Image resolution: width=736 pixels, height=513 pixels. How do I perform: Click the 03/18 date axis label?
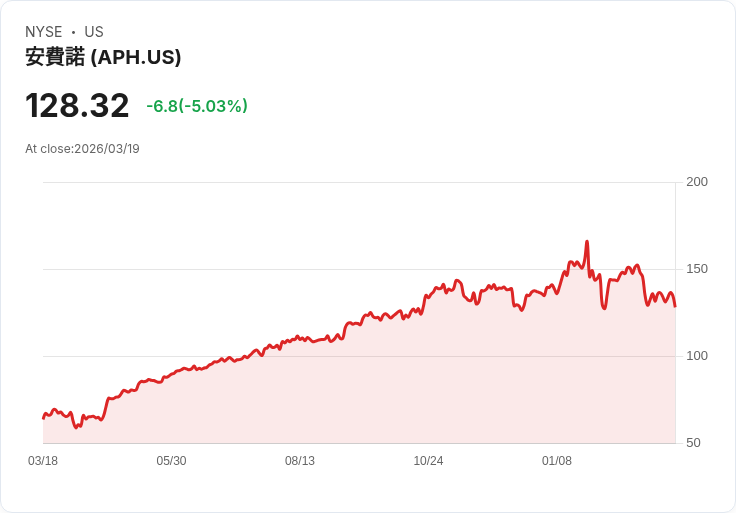click(x=43, y=461)
